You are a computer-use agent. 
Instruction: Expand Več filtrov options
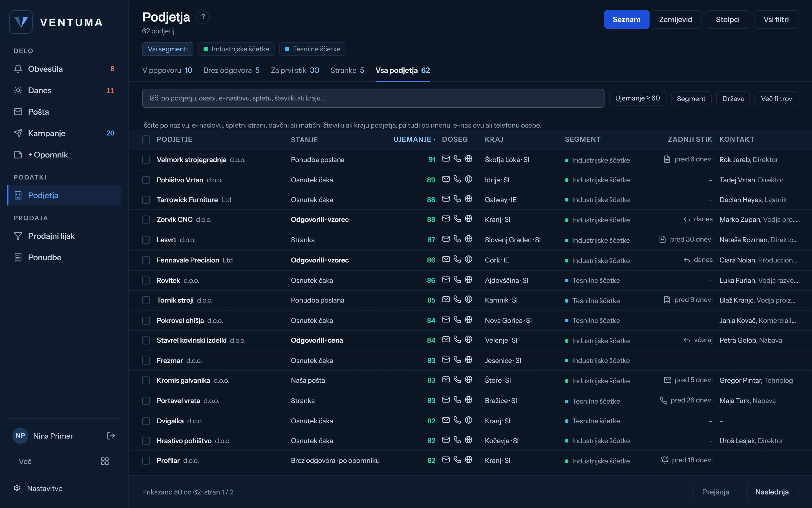point(776,99)
